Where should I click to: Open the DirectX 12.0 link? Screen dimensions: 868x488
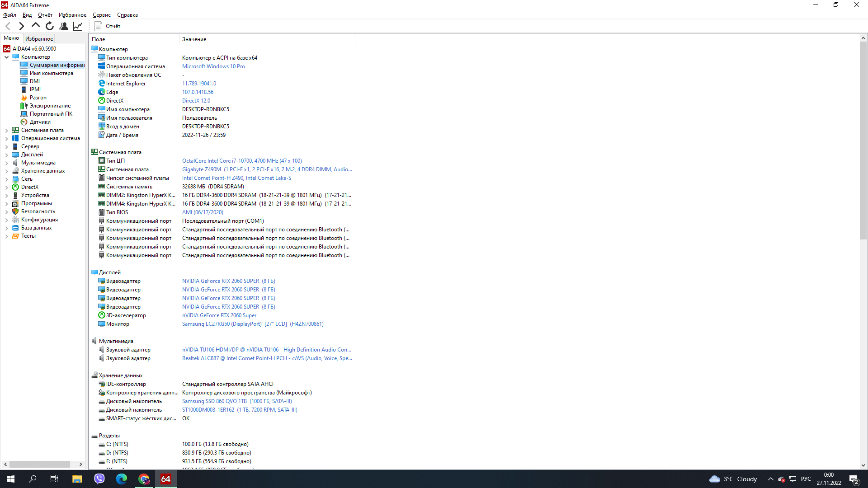pyautogui.click(x=196, y=101)
